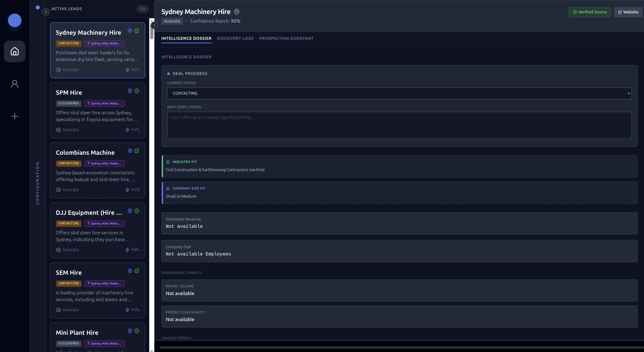The width and height of the screenshot is (644, 352).
Task: Click the plus icon in the sidebar
Action: tap(15, 116)
